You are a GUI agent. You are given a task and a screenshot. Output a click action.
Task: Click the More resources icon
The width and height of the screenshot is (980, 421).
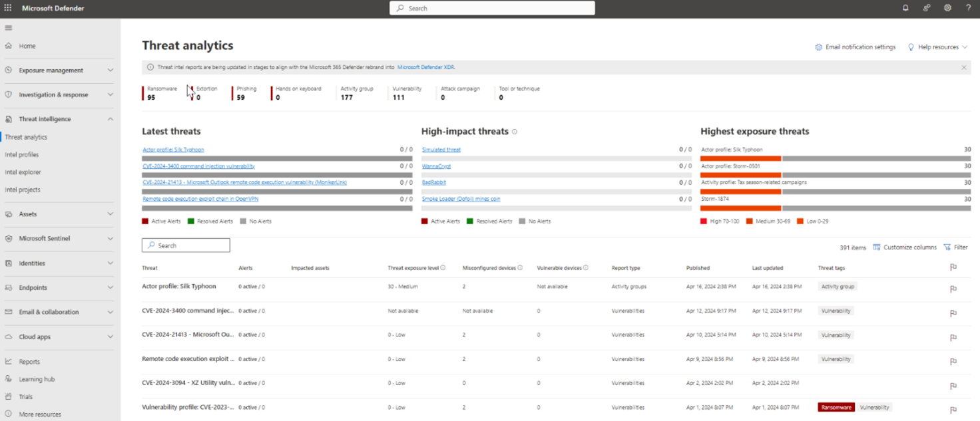click(9, 414)
